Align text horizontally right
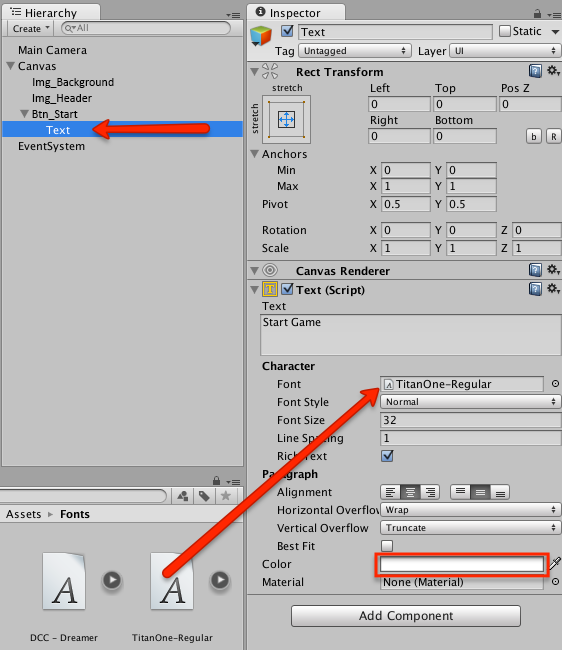 (430, 492)
